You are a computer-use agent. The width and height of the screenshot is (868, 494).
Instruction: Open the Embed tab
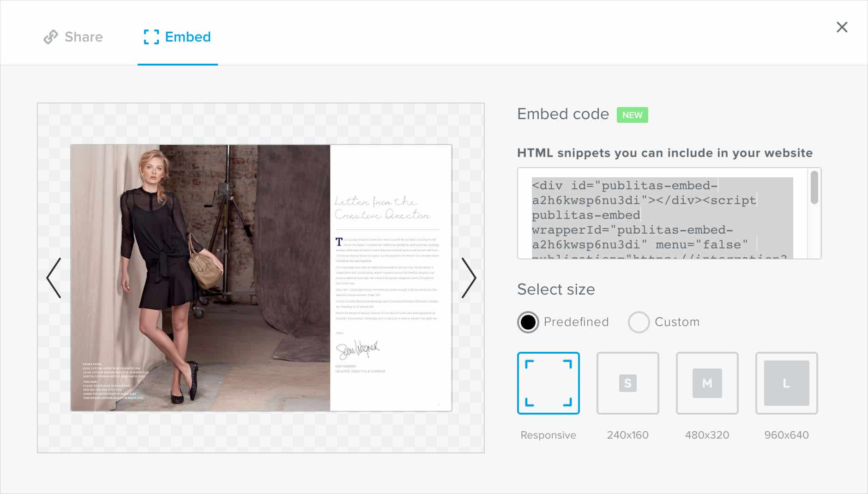(188, 37)
